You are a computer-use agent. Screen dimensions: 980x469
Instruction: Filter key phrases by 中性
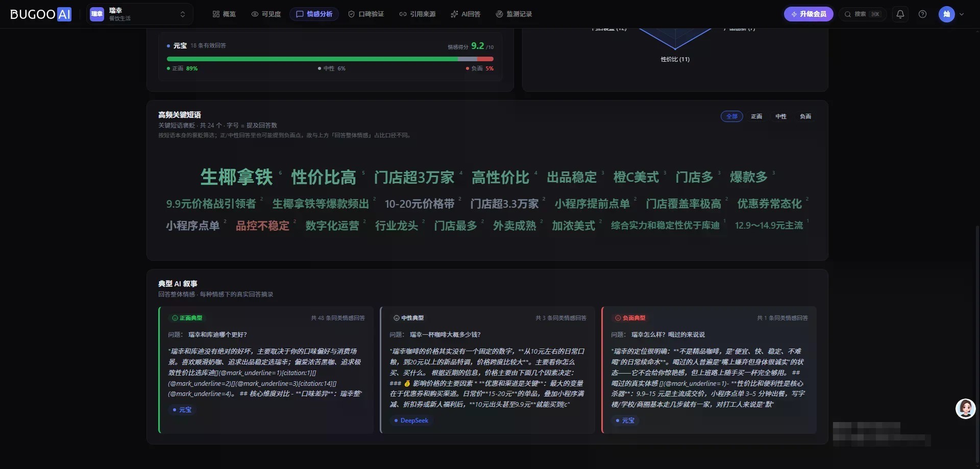click(781, 116)
